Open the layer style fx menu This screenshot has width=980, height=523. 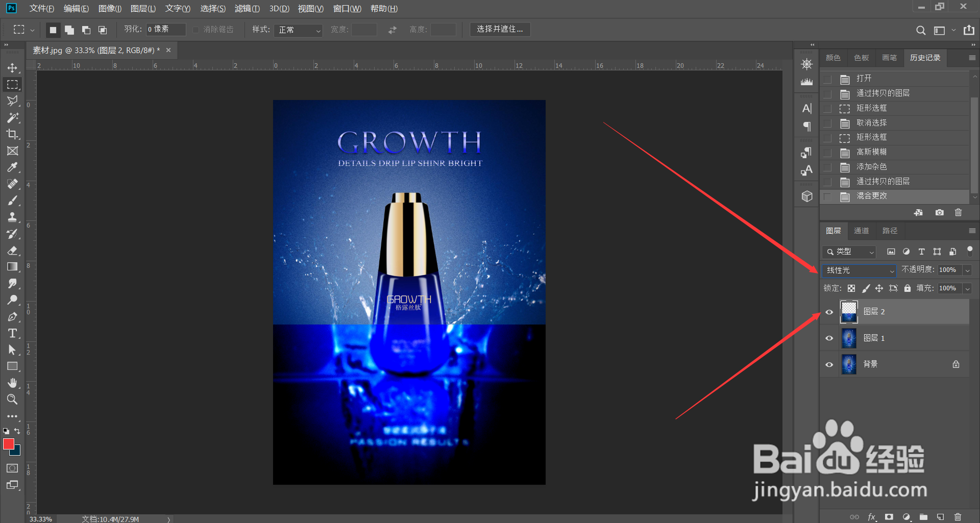pyautogui.click(x=872, y=517)
